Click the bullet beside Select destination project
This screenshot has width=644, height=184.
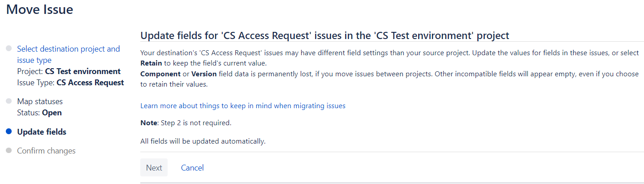(9, 48)
